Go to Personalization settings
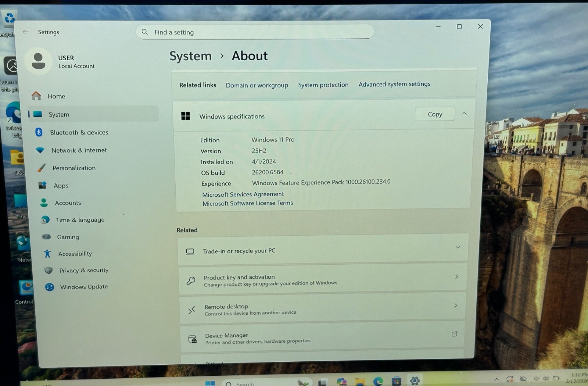Viewport: 588px width, 386px height. point(74,168)
